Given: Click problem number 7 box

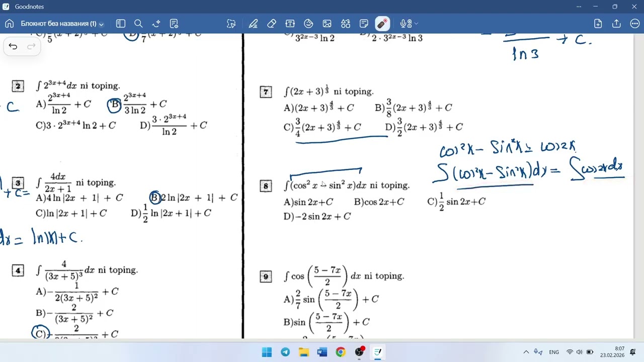Looking at the screenshot, I should (266, 92).
